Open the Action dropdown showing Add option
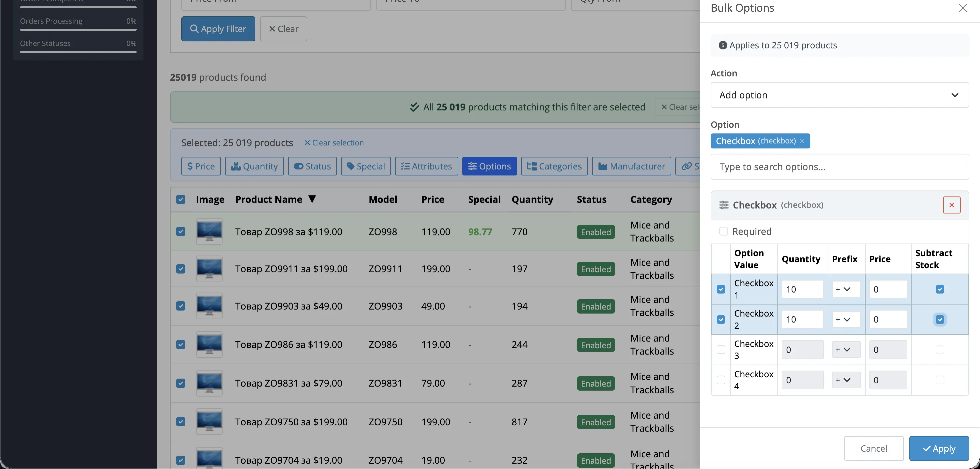The height and width of the screenshot is (469, 980). [x=840, y=95]
